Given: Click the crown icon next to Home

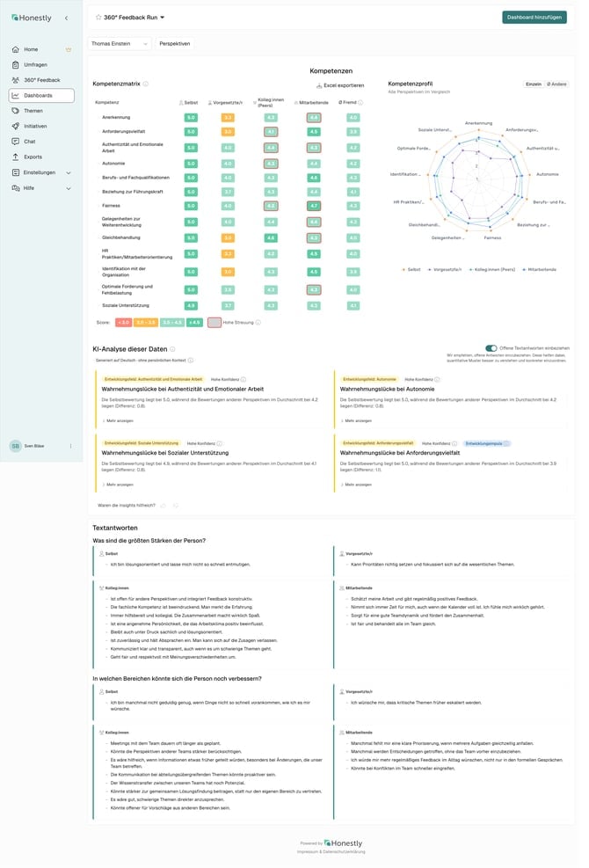Looking at the screenshot, I should [69, 50].
